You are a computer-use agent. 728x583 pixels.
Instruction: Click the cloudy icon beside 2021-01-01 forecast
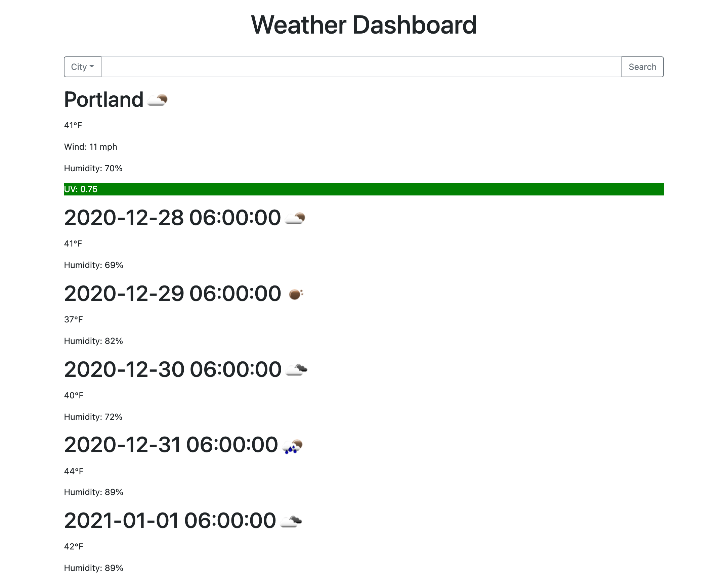[291, 521]
